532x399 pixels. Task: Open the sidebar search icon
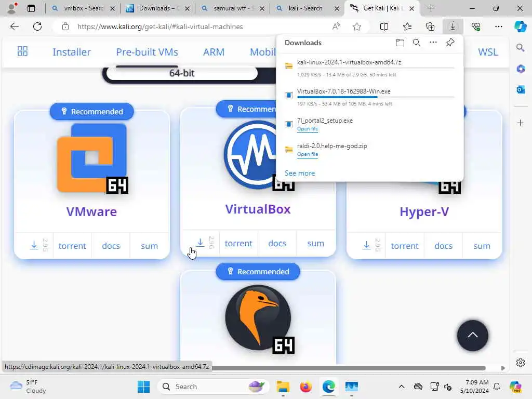tap(521, 47)
